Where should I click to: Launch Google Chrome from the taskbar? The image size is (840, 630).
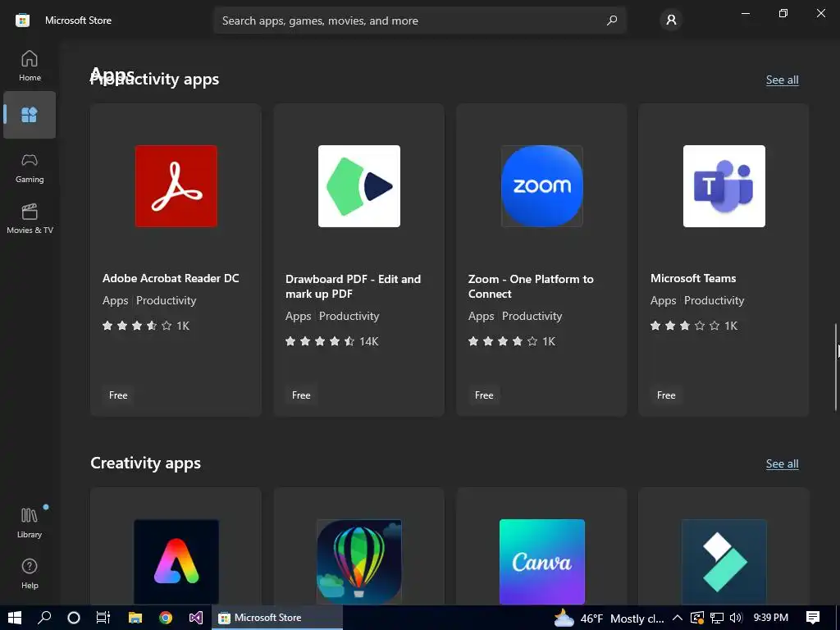(166, 618)
